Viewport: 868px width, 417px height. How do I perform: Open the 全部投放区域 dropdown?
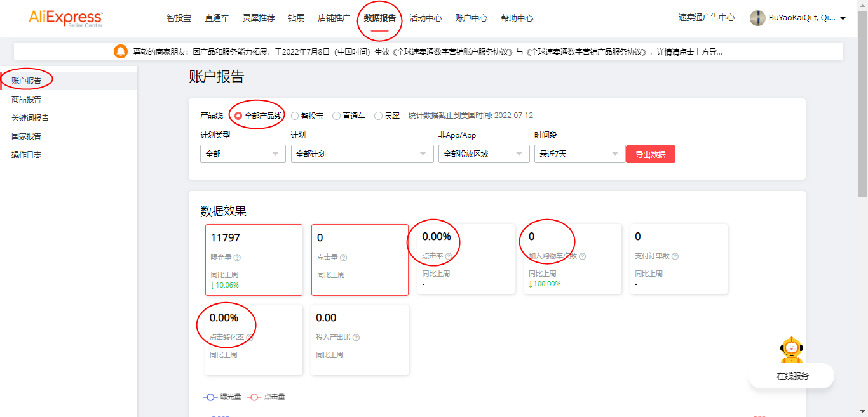tap(484, 154)
